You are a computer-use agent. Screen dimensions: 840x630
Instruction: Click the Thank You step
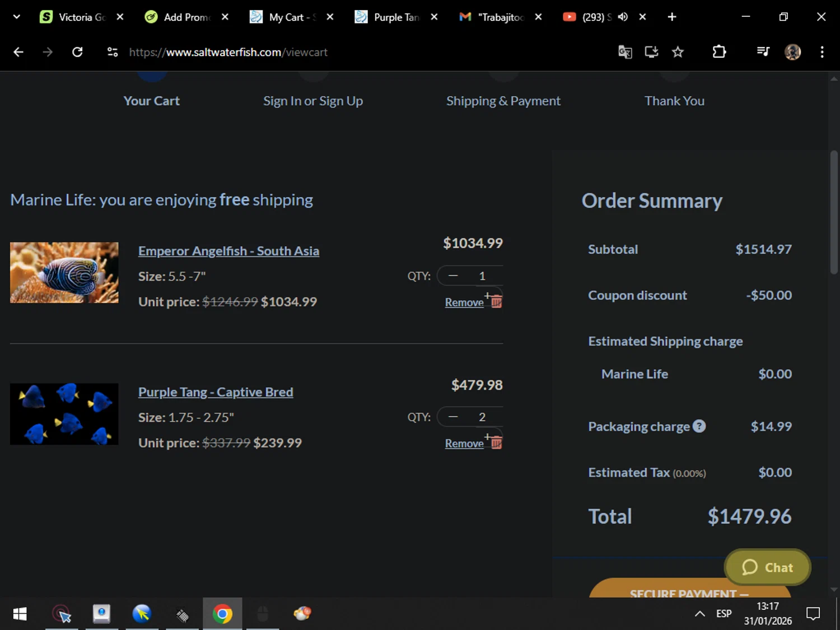(x=674, y=101)
